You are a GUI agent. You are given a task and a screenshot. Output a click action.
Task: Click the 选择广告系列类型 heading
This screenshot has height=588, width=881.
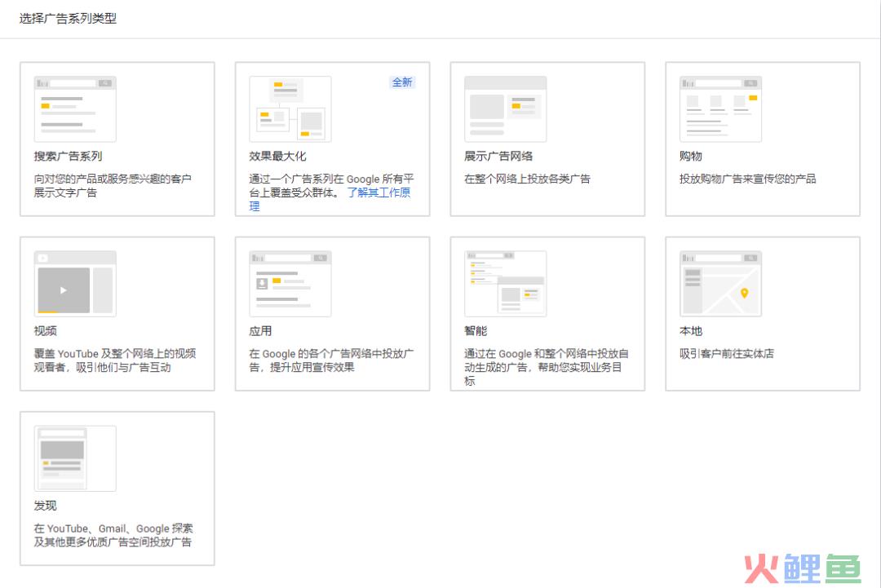click(68, 19)
